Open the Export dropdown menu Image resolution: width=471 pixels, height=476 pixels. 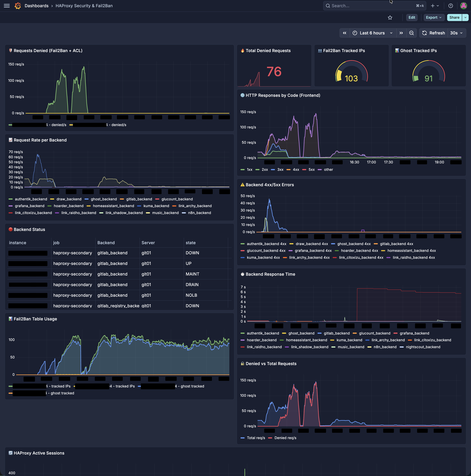click(433, 18)
